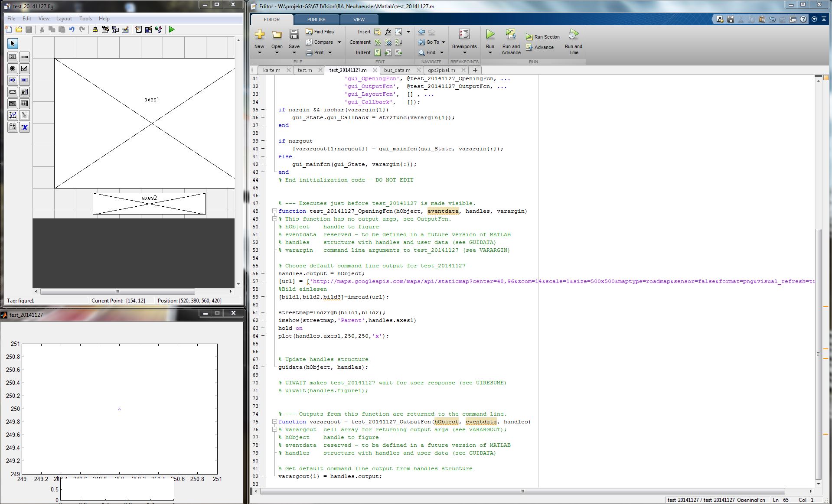Screen dimensions: 832x504
Task: Select the Slider component tool
Action: [24, 57]
